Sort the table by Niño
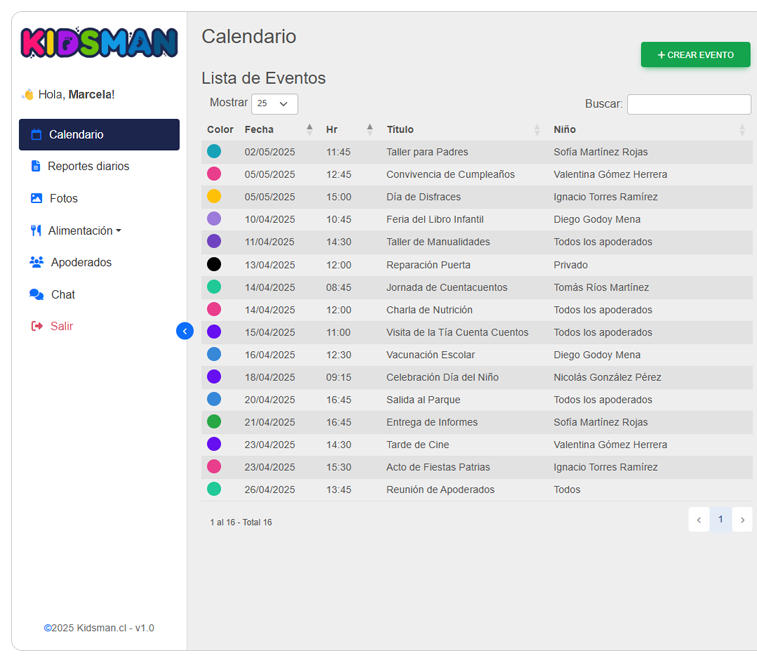Screen dimensions: 757x661 (649, 129)
